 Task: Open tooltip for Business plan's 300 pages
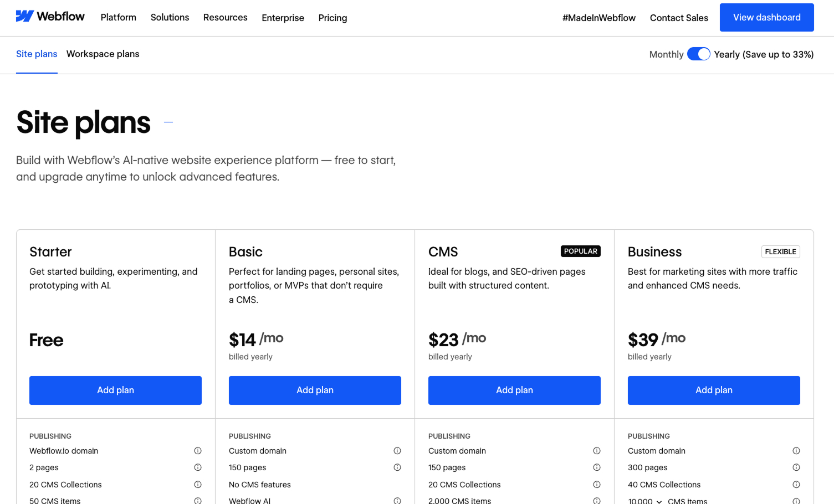796,467
